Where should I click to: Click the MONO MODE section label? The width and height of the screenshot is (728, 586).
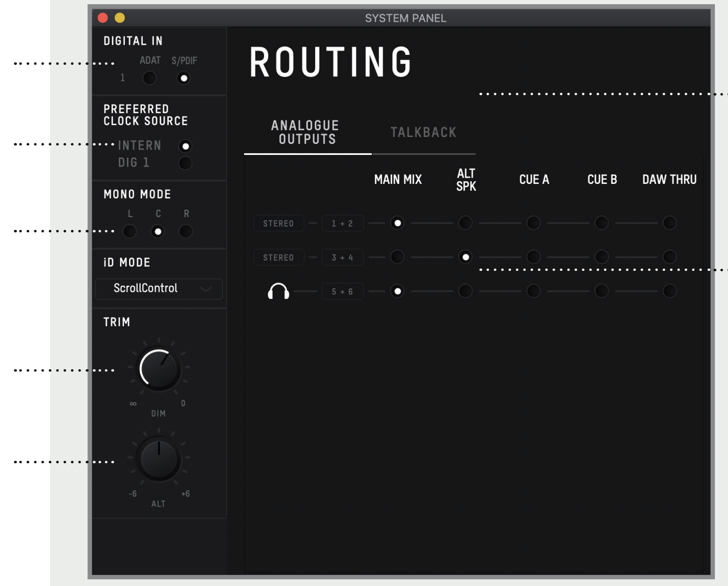click(137, 194)
